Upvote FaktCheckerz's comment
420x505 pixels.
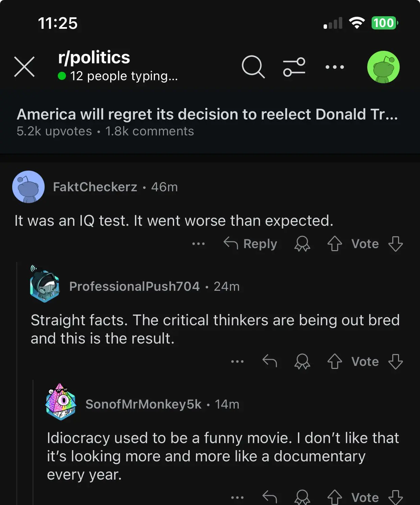click(334, 244)
